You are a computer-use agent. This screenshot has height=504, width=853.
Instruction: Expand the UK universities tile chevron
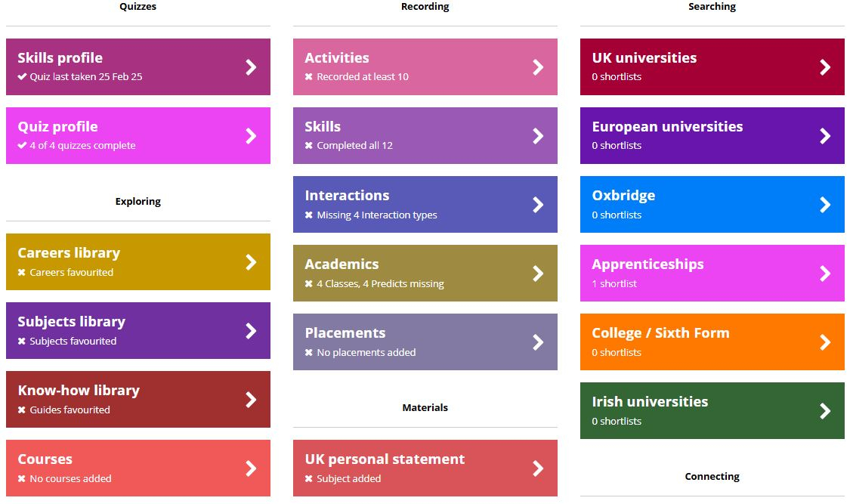click(825, 67)
